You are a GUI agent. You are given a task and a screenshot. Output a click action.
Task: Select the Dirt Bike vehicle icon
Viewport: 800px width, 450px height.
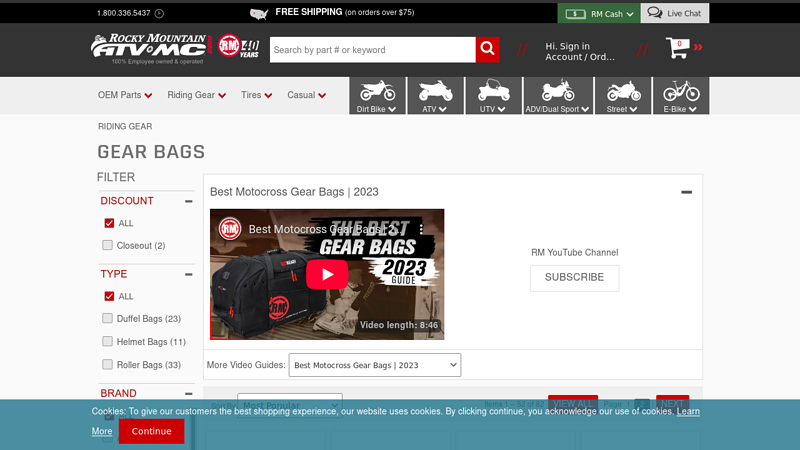click(377, 96)
